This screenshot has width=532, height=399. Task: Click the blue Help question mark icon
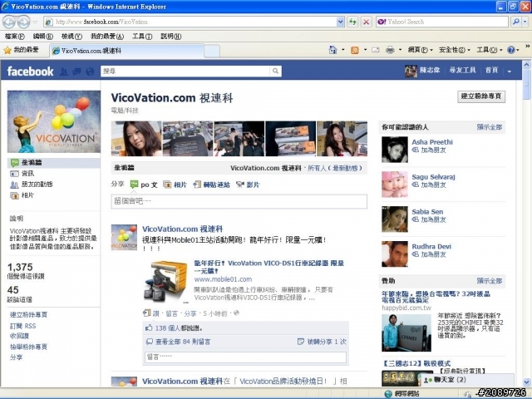[x=511, y=50]
